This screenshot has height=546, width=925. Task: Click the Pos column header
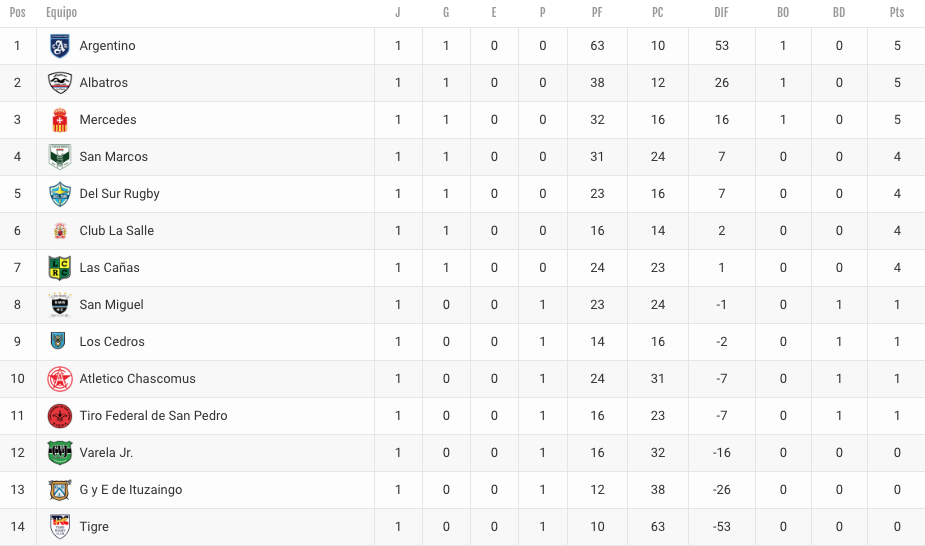(x=18, y=12)
